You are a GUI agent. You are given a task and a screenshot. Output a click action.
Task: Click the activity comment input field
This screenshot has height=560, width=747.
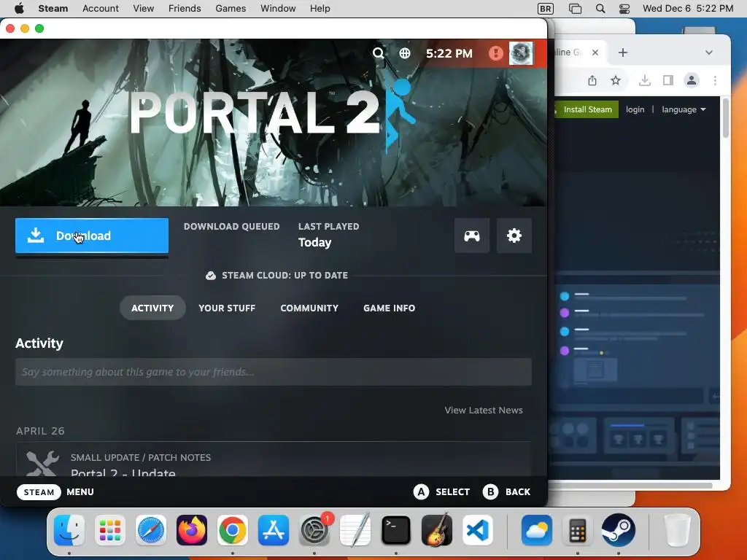[274, 372]
